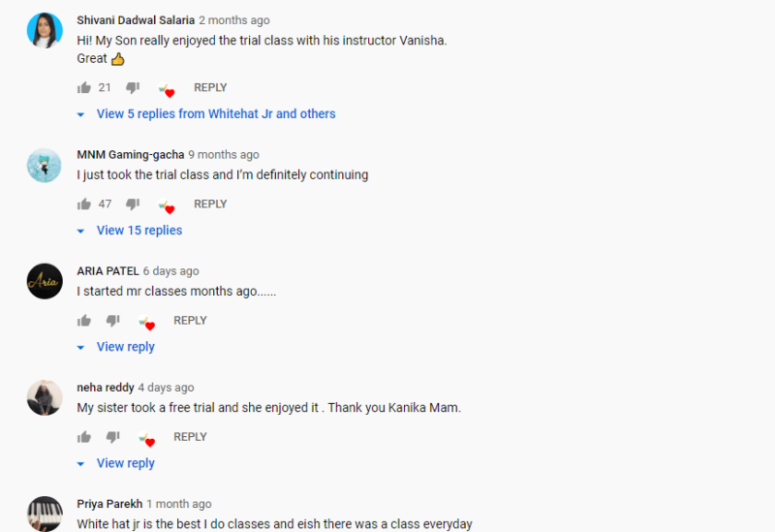The image size is (775, 532).
Task: Like ARIA PATEL's comment
Action: point(84,321)
